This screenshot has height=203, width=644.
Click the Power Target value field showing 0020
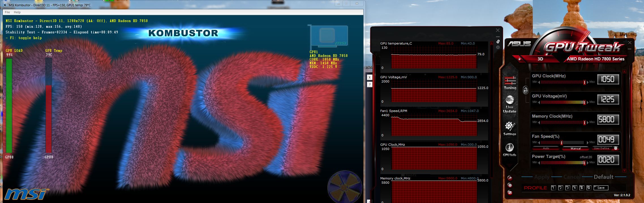(x=608, y=160)
